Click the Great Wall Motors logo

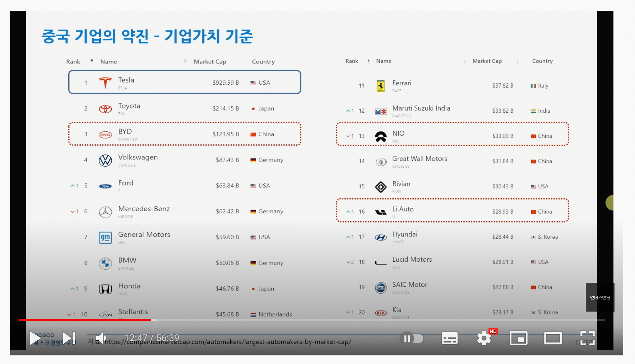[x=381, y=162]
